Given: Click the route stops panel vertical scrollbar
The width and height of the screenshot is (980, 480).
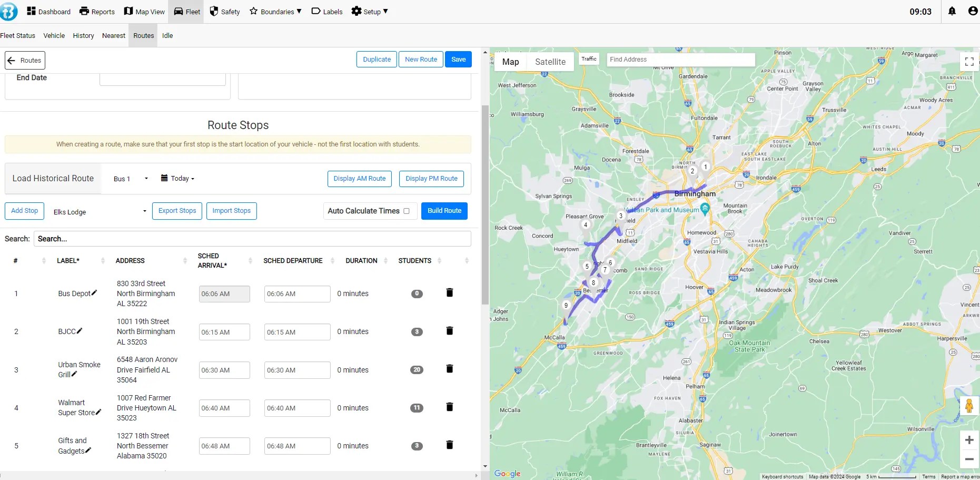Looking at the screenshot, I should pos(485,205).
